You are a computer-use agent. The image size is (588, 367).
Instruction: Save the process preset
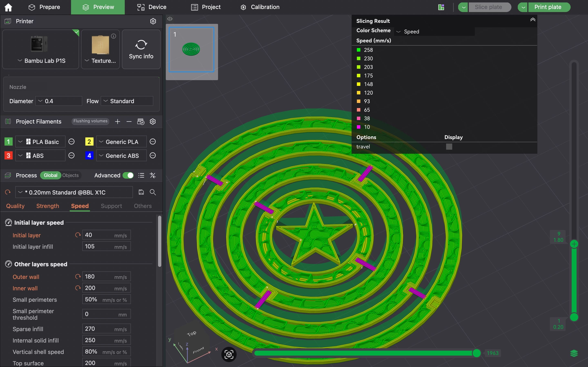(141, 192)
